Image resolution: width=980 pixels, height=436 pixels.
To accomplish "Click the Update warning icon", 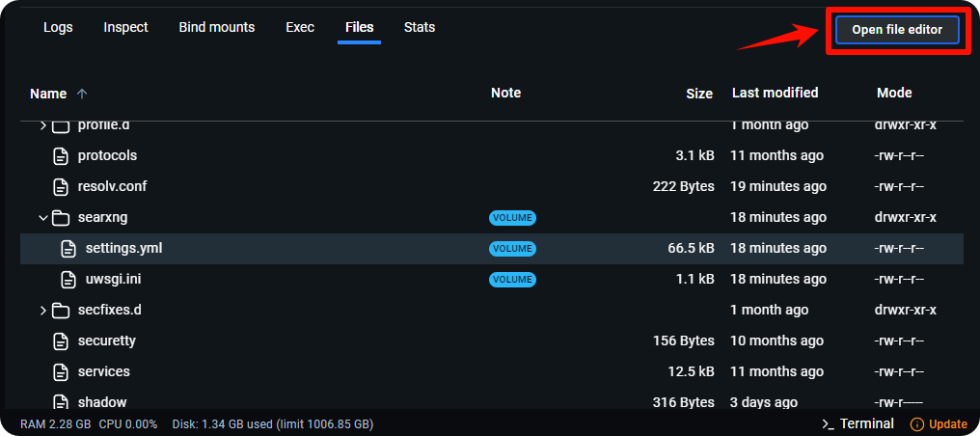I will [x=916, y=424].
